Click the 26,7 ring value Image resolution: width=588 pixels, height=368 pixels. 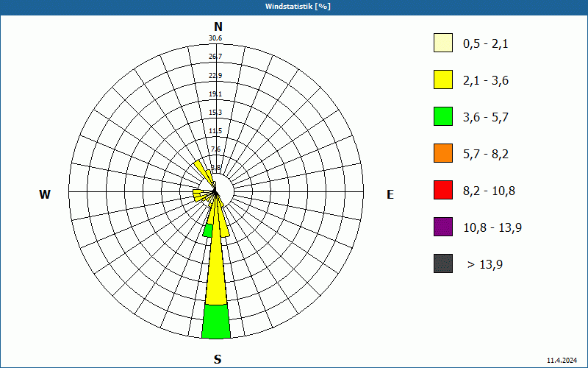[215, 57]
